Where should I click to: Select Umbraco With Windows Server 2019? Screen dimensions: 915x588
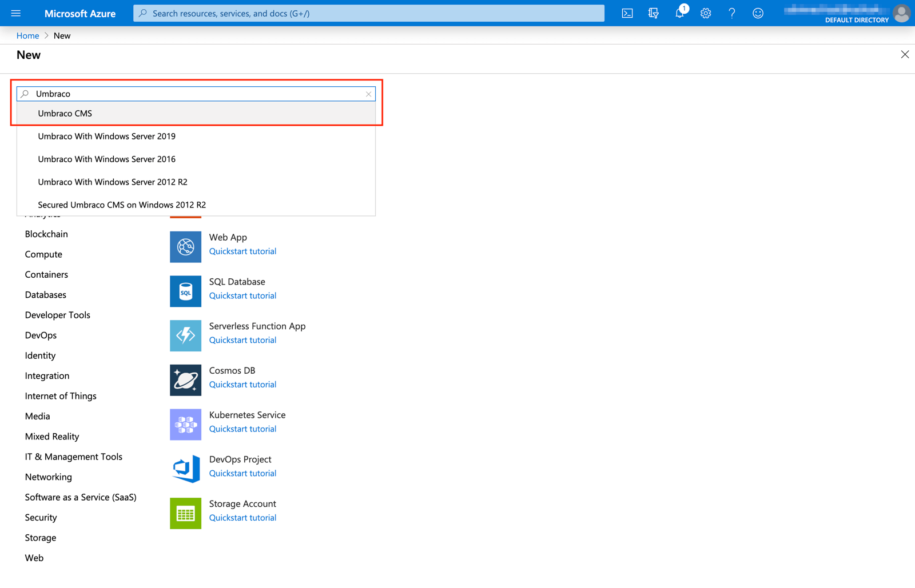point(196,136)
